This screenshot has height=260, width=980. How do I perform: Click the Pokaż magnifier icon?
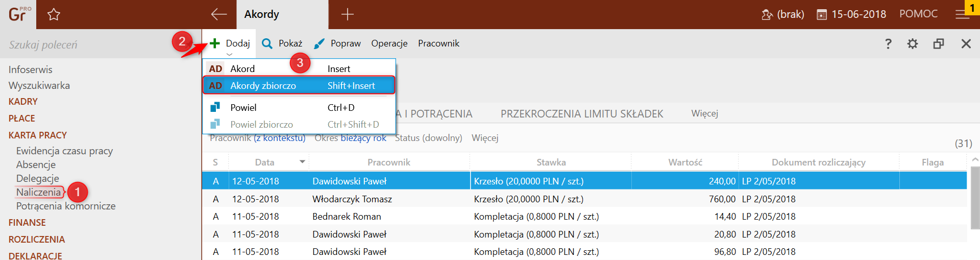click(267, 43)
